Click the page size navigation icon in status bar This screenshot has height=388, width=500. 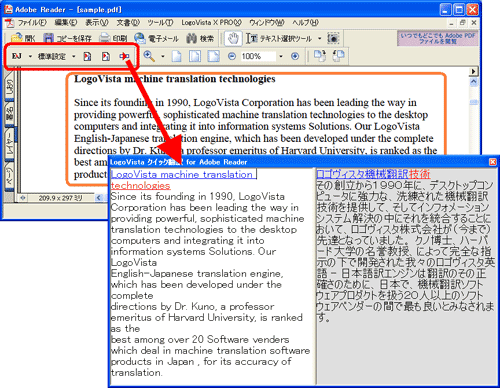pos(23,198)
